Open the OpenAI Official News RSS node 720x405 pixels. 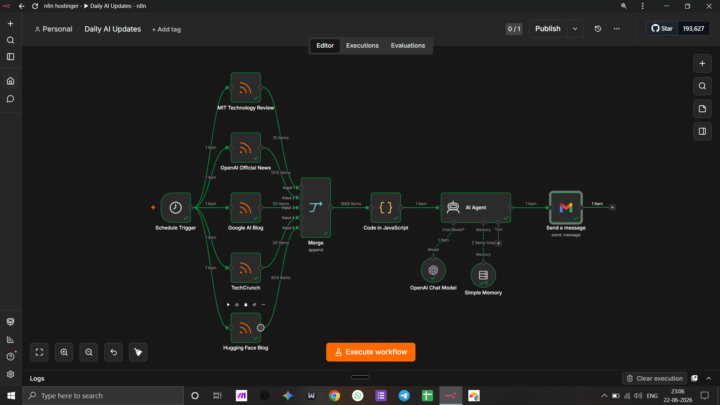point(246,147)
